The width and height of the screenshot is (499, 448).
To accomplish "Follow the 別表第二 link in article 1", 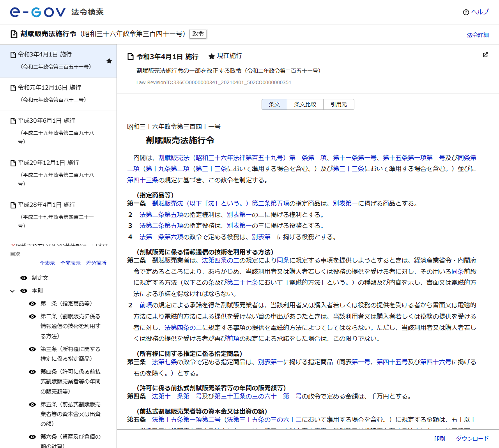I will [264, 237].
